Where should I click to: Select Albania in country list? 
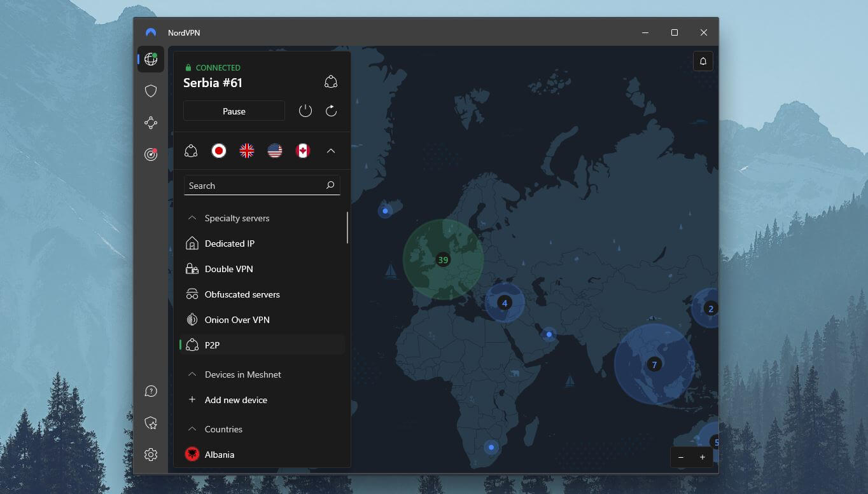[x=262, y=455]
